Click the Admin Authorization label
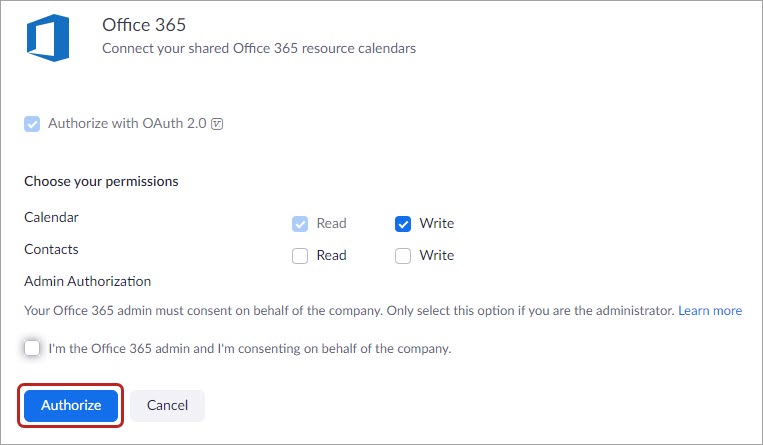Image resolution: width=763 pixels, height=445 pixels. pos(88,281)
